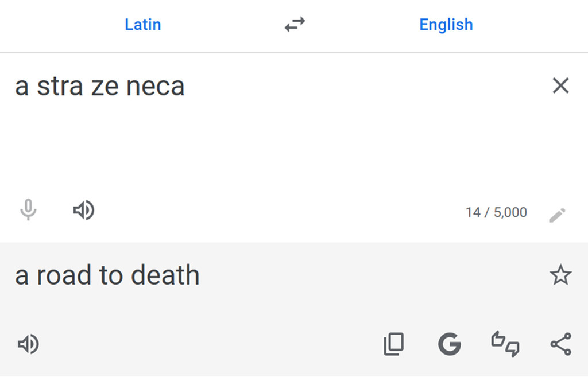Image resolution: width=588 pixels, height=381 pixels.
Task: Listen to the English translation audio
Action: tap(28, 344)
